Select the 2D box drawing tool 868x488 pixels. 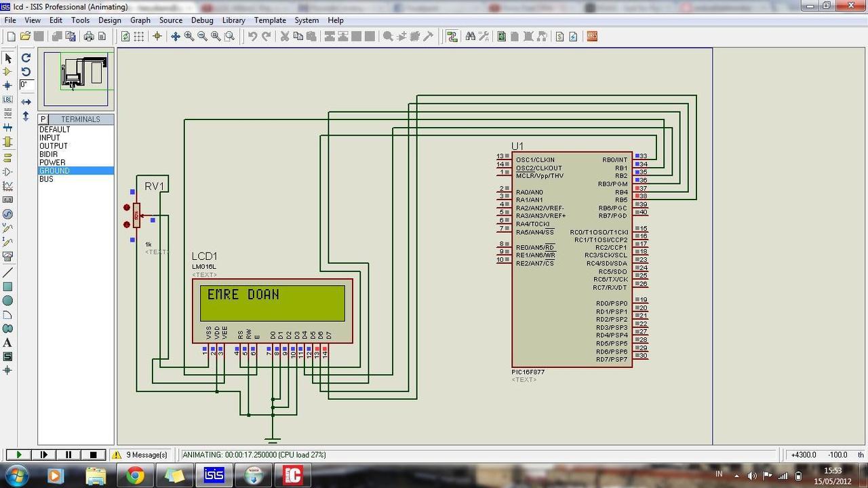tap(8, 286)
